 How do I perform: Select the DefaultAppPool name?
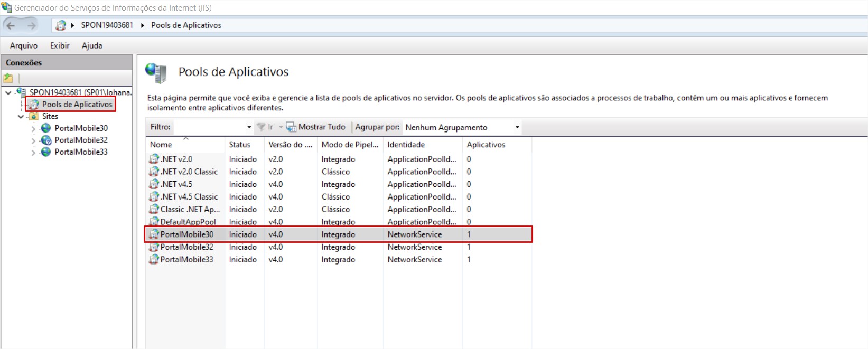(x=188, y=222)
